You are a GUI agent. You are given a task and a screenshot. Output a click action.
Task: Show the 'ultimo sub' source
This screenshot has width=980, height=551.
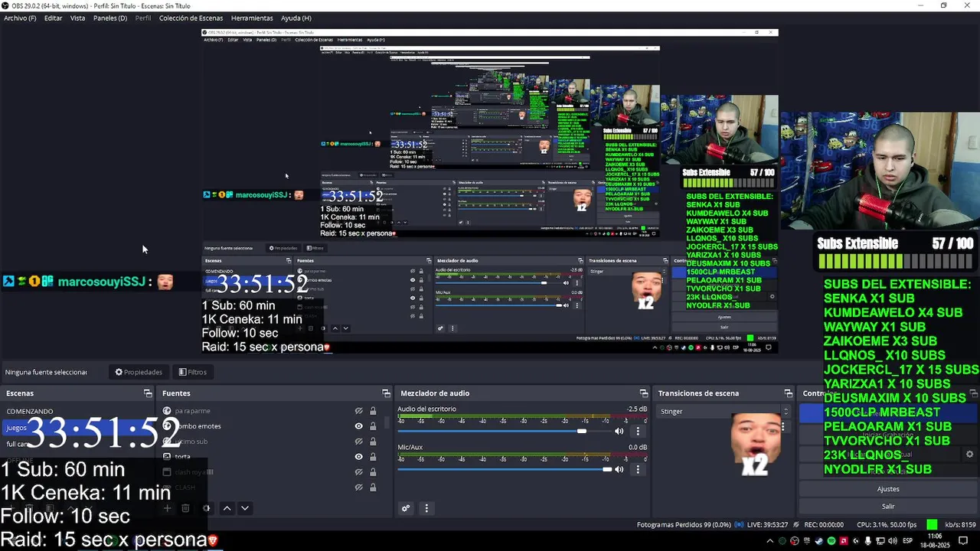(x=358, y=442)
